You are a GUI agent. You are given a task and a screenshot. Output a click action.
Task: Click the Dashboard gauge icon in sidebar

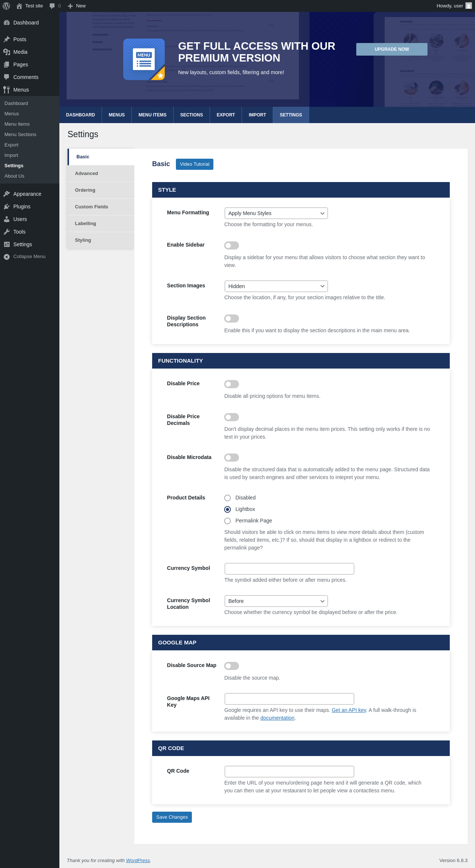tap(7, 23)
